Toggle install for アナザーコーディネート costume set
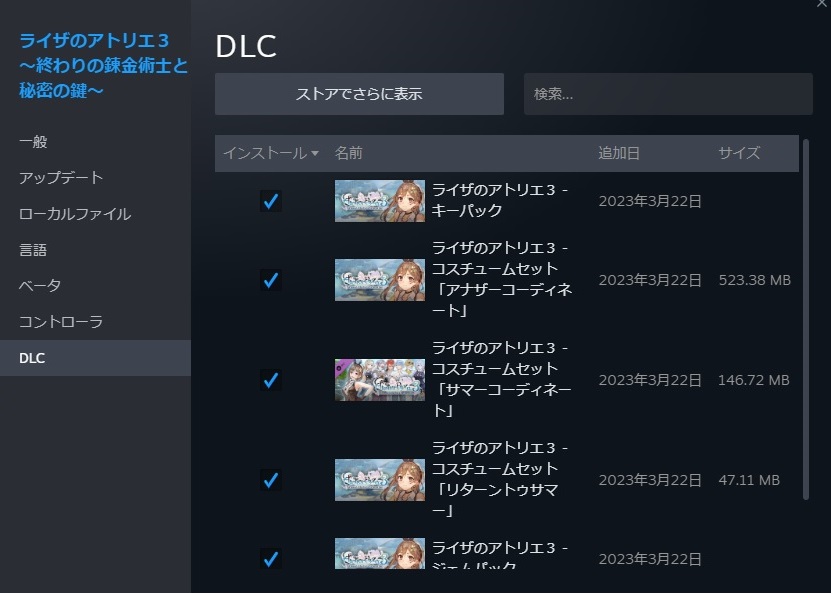The width and height of the screenshot is (831, 593). tap(271, 280)
